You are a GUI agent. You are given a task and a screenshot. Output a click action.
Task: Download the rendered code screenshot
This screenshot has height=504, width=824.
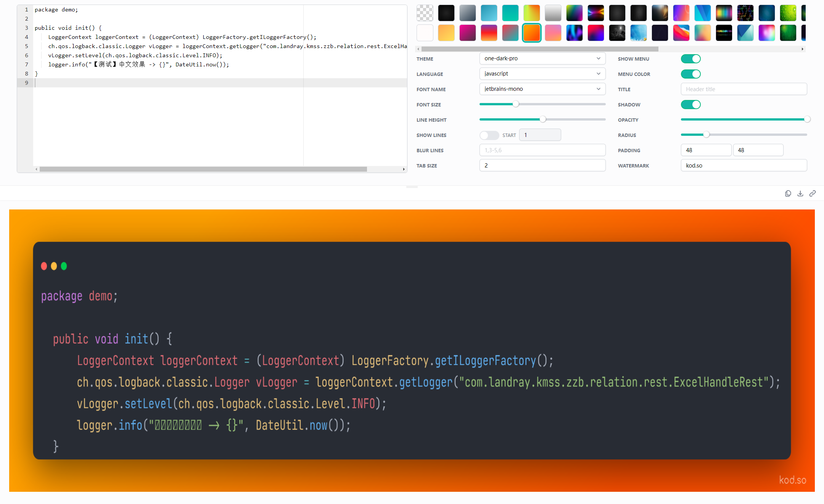(x=800, y=193)
